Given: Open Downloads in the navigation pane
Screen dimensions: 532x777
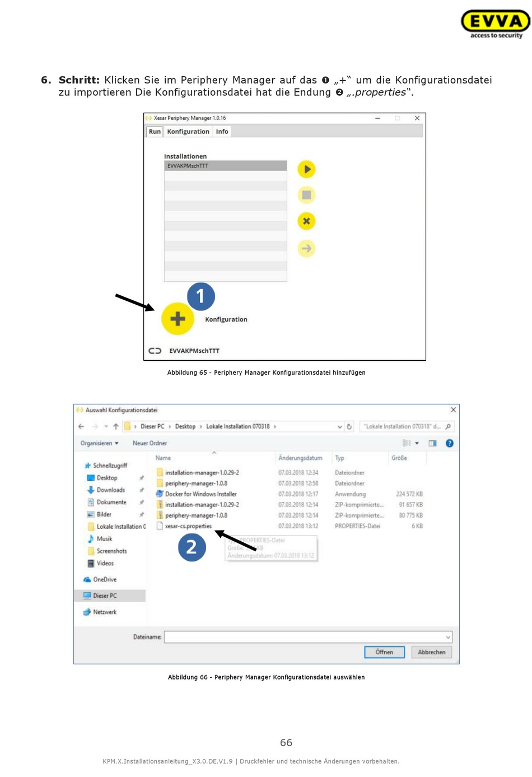Looking at the screenshot, I should point(106,490).
